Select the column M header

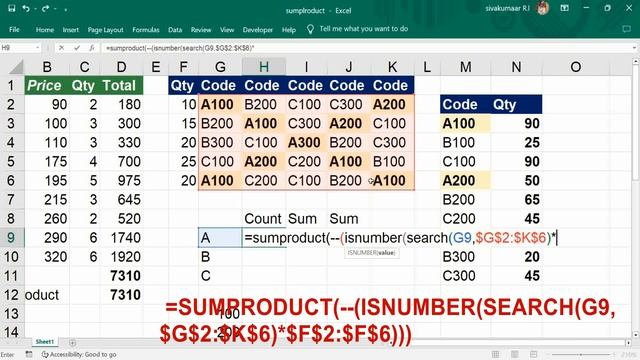click(465, 67)
